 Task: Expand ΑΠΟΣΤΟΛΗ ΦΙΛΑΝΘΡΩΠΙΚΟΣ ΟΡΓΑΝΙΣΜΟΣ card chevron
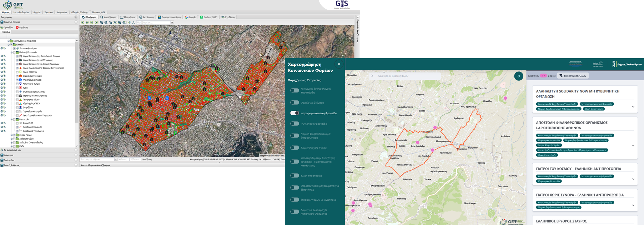(633, 145)
